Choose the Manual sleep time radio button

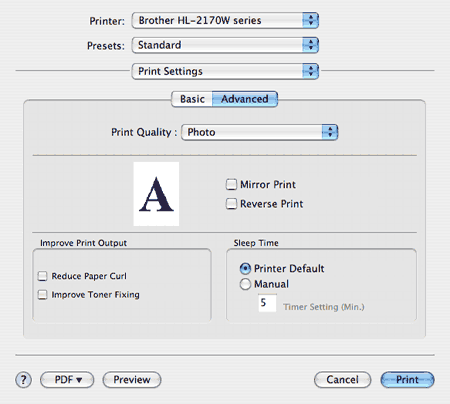(x=245, y=284)
